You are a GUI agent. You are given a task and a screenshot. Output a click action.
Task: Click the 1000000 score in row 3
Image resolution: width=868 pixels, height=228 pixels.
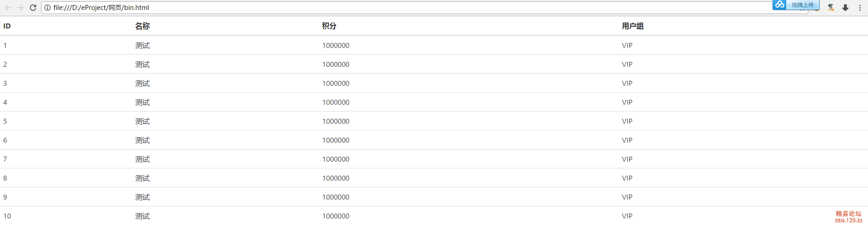coord(336,83)
